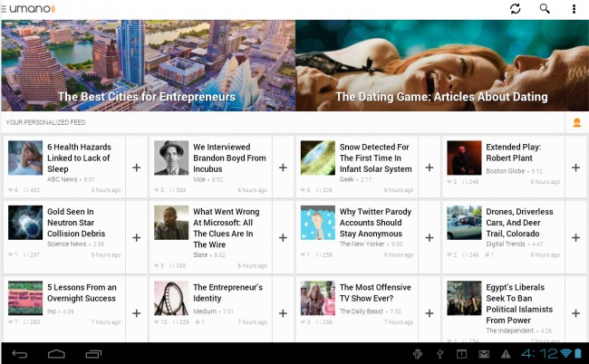Tap the Android recent apps button
This screenshot has width=589, height=364.
coord(93,354)
